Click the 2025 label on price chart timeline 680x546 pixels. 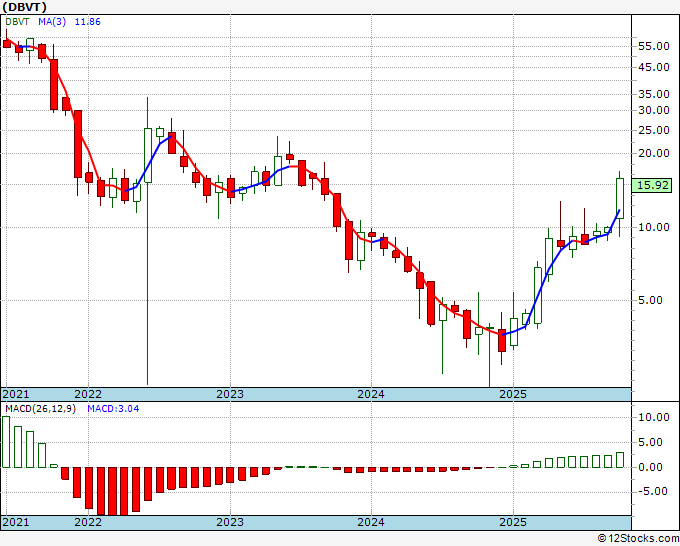513,394
